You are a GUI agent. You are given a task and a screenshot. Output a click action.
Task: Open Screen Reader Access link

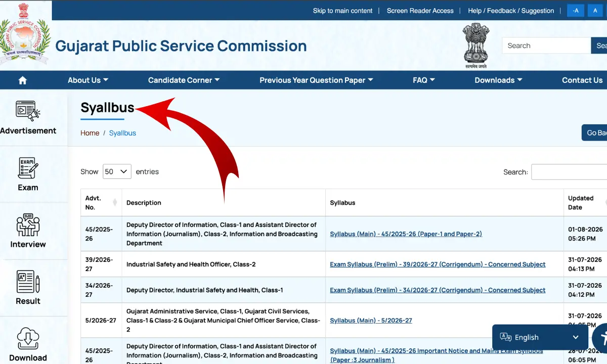click(420, 11)
